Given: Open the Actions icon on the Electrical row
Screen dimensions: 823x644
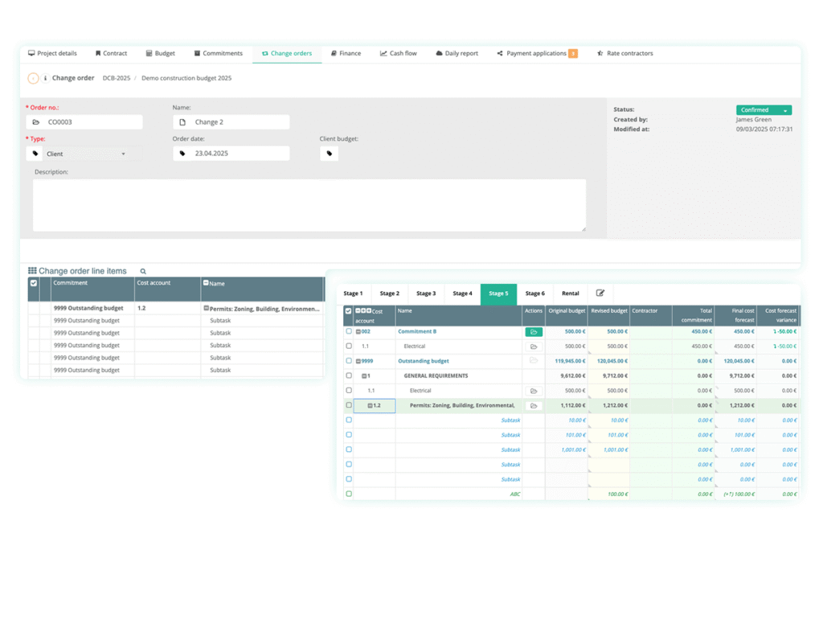Looking at the screenshot, I should [533, 346].
